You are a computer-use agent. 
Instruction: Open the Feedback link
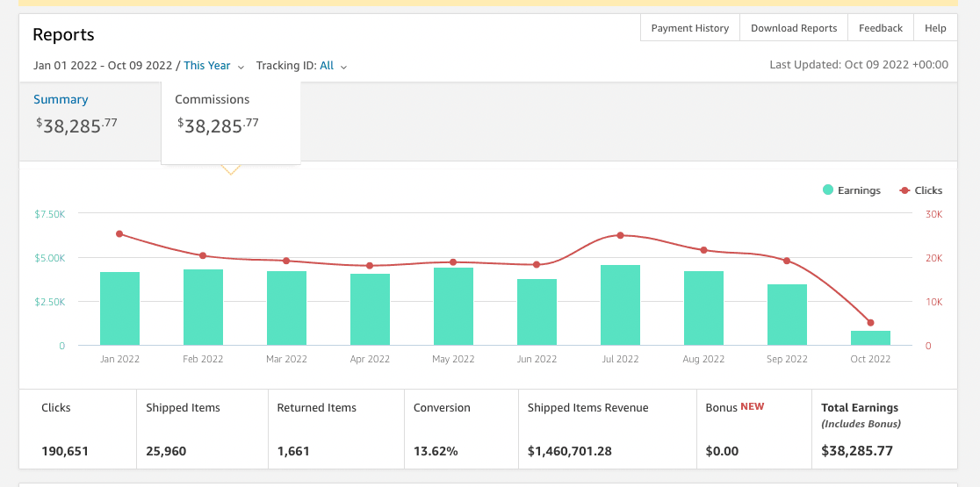point(880,28)
